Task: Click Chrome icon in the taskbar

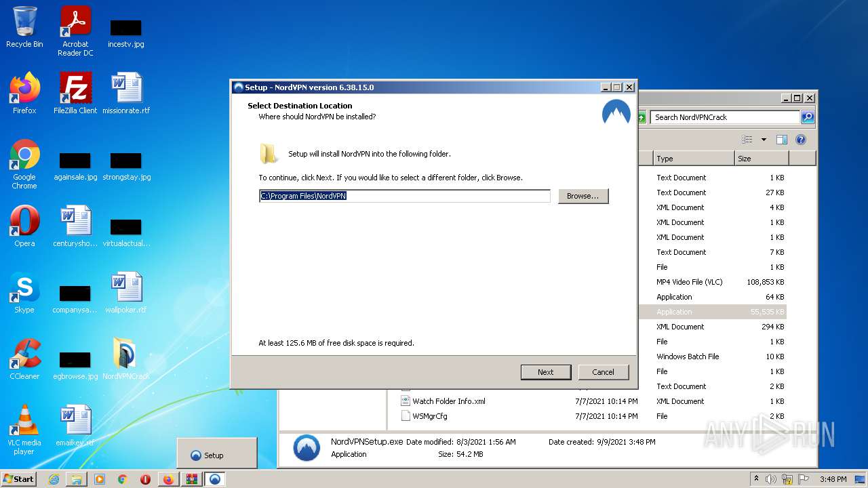Action: pyautogui.click(x=123, y=479)
